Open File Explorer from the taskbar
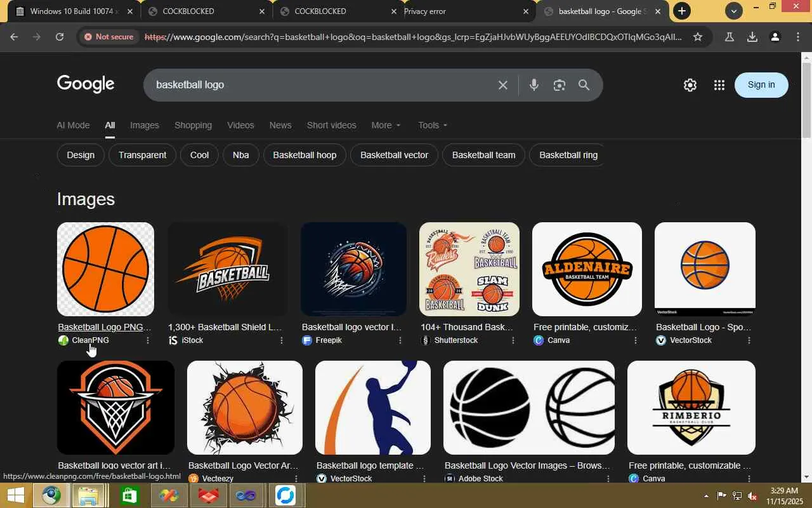812x508 pixels. tap(88, 495)
